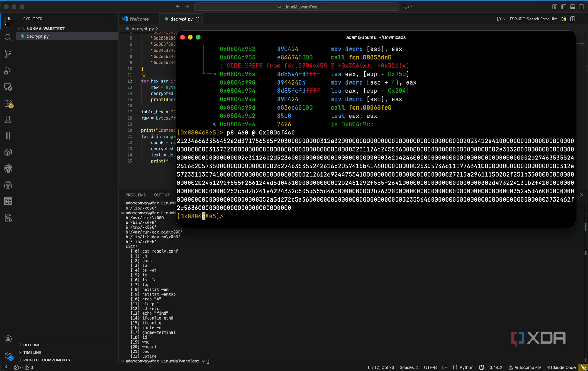Click the GitHub Copilot icon in the status bar
Image resolution: width=588 pixels, height=371 pixels.
481,367
